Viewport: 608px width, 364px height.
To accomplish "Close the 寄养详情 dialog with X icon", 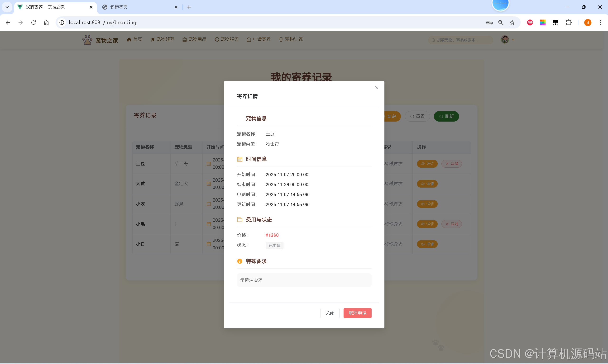I will [377, 88].
